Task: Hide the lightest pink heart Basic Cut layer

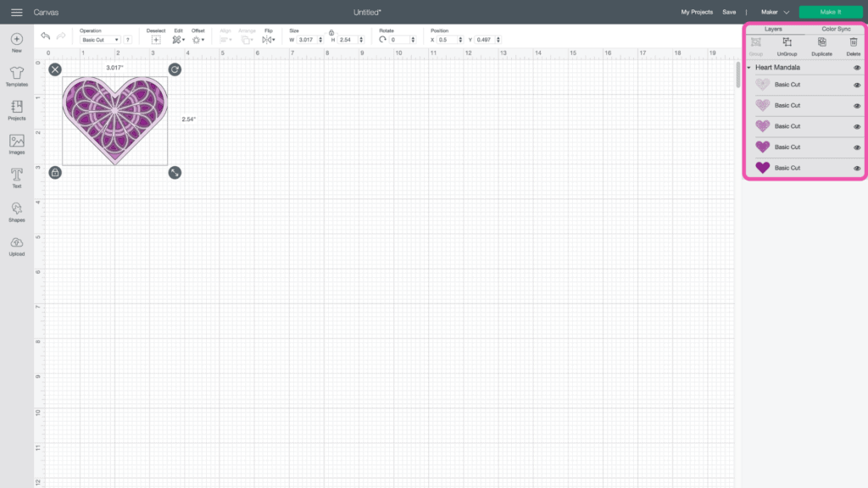Action: 857,86
